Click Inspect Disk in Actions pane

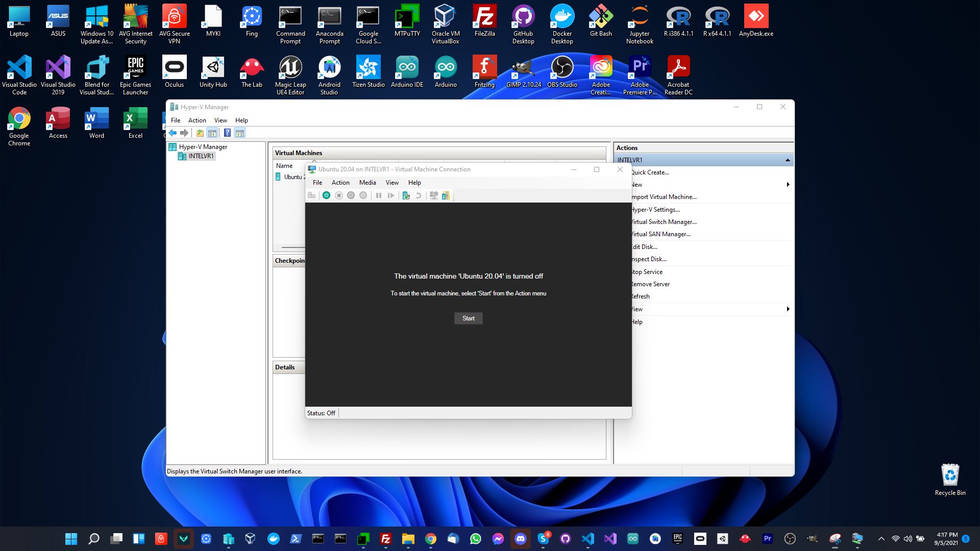tap(649, 259)
